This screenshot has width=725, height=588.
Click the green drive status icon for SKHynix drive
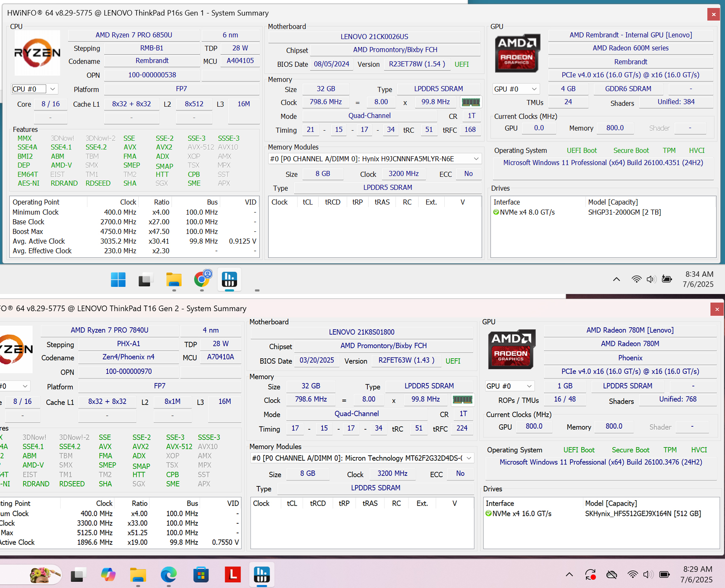488,513
